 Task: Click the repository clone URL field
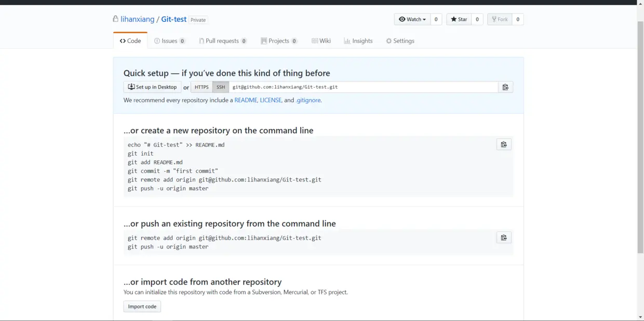[364, 87]
